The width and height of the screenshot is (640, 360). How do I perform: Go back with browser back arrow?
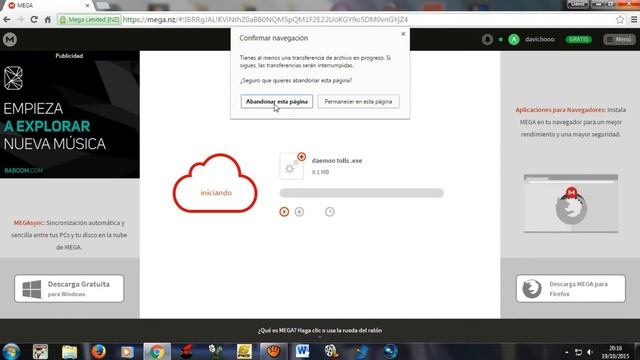[x=7, y=20]
